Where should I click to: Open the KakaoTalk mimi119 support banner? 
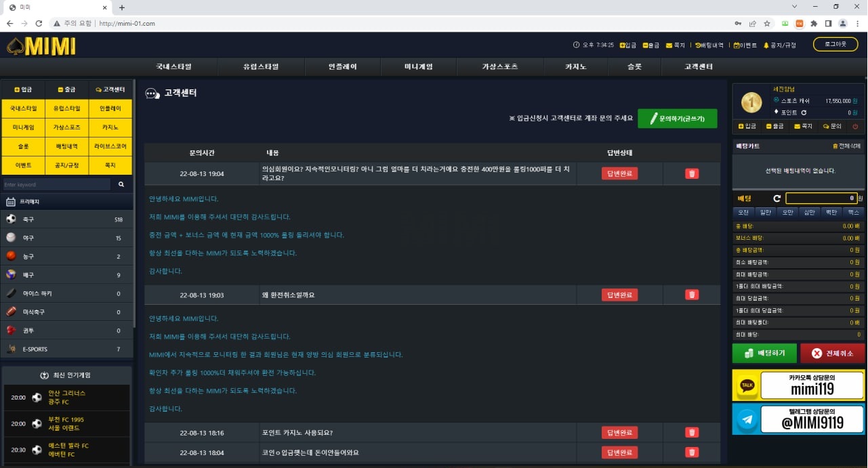pyautogui.click(x=798, y=385)
